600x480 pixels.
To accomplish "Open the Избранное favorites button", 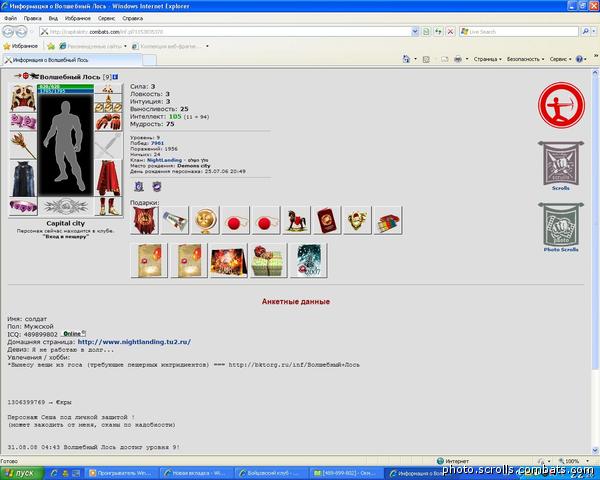I will 21,46.
